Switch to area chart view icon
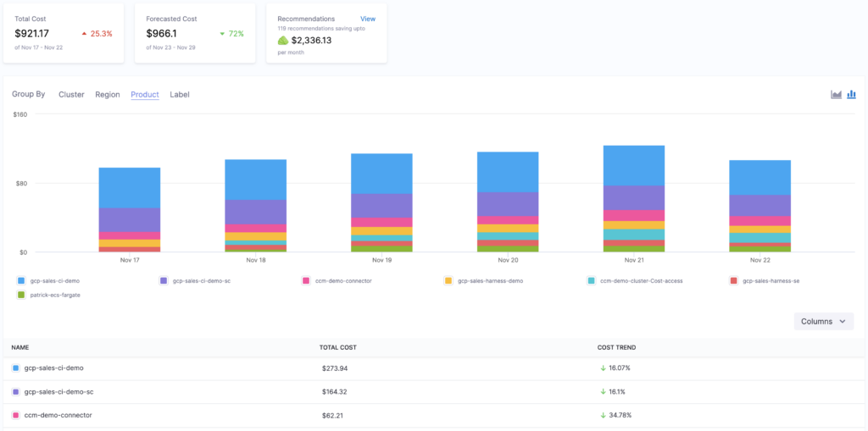The width and height of the screenshot is (868, 431). [x=836, y=95]
